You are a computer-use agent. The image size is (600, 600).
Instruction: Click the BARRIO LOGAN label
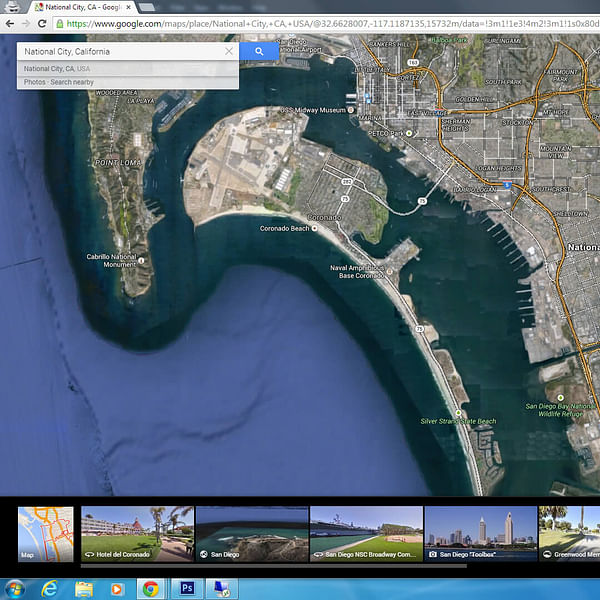475,189
